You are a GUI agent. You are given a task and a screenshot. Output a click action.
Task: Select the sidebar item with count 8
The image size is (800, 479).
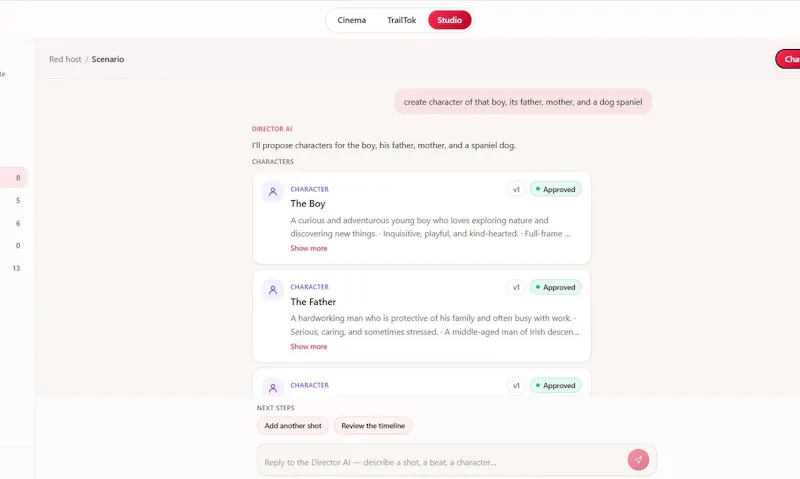[14, 178]
